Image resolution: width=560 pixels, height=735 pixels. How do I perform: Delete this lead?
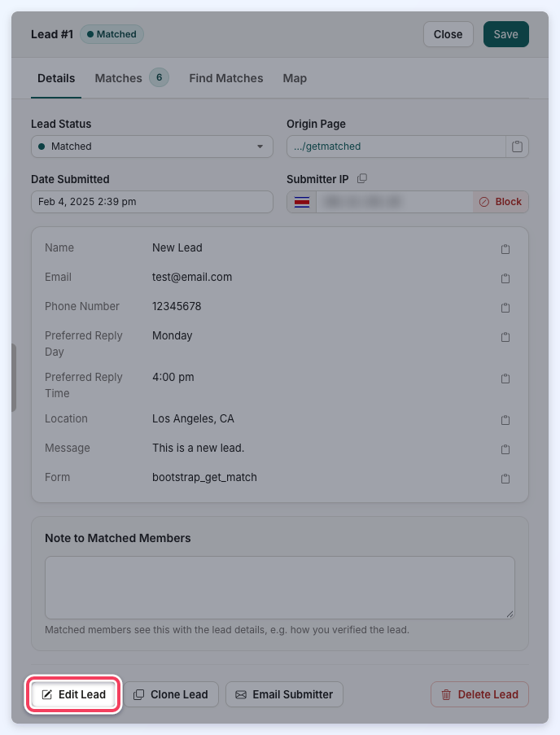click(x=480, y=694)
